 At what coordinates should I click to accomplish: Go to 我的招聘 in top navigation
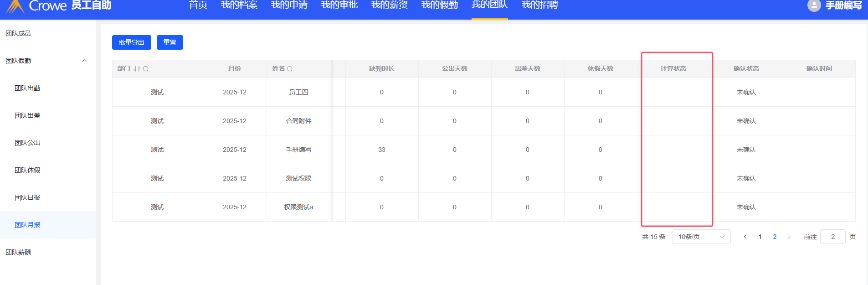click(x=539, y=5)
